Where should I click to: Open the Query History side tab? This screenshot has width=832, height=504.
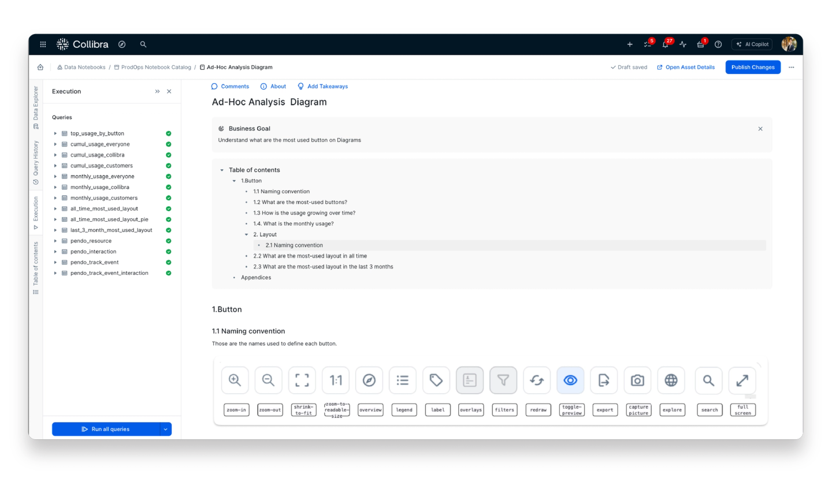(36, 162)
